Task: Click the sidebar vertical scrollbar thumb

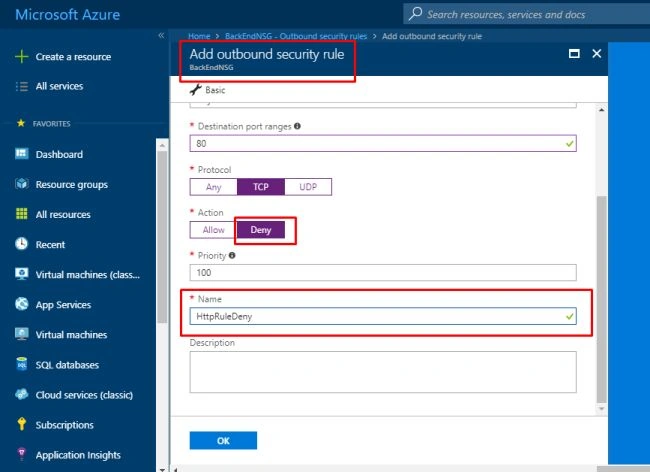Action: tap(162, 236)
